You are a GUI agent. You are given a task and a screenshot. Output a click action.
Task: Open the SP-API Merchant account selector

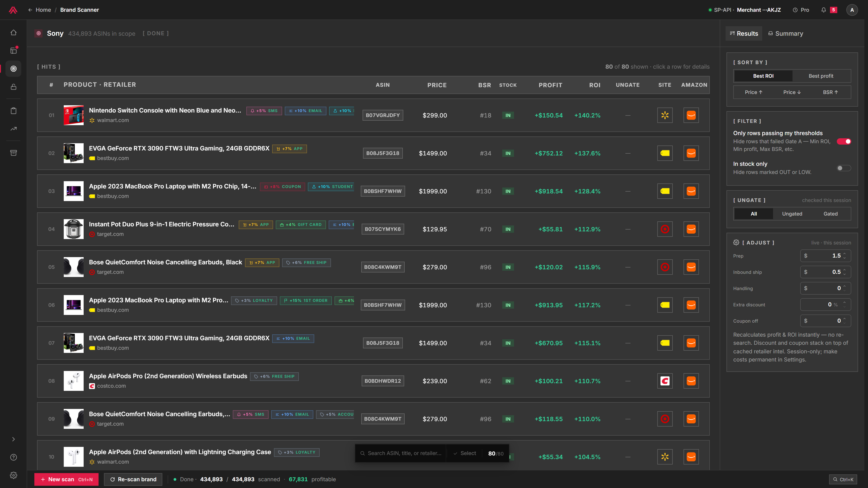[x=745, y=10]
